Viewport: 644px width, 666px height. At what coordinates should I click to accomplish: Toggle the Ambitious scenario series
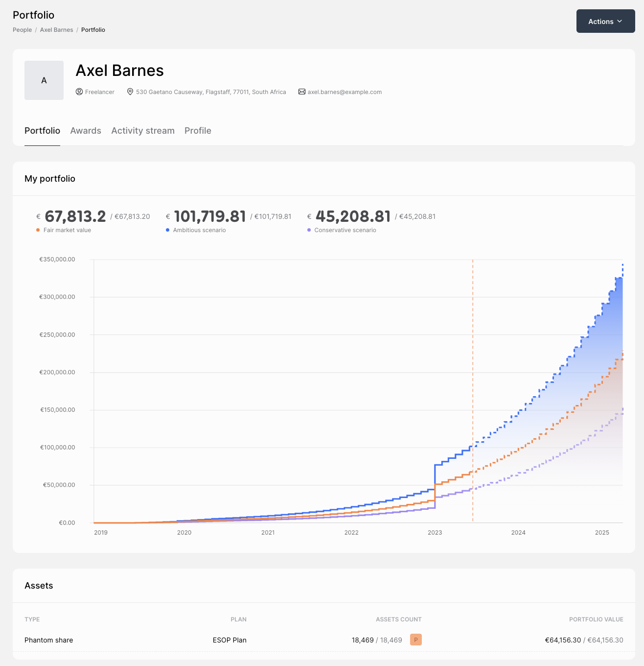coord(196,230)
